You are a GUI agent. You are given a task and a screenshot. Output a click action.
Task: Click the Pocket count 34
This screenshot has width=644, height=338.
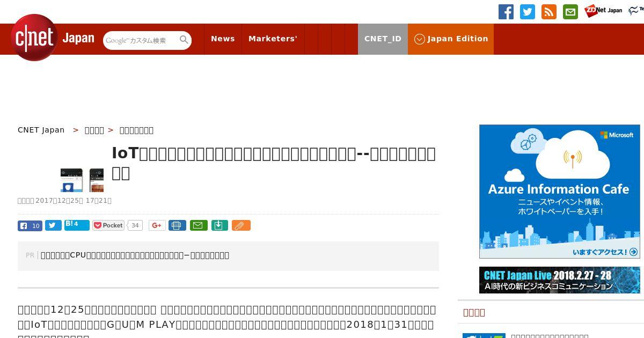(135, 225)
